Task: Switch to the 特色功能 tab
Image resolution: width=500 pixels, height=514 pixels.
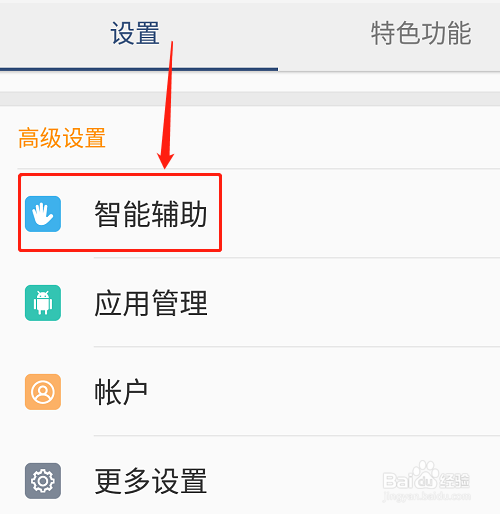Action: [421, 33]
